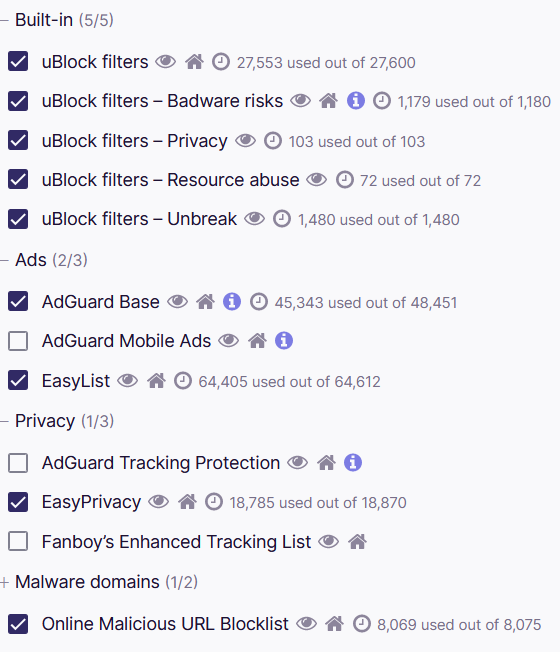Screen dimensions: 560x652
Task: Open info link for AdGuard Mobile Ads
Action: [x=284, y=341]
